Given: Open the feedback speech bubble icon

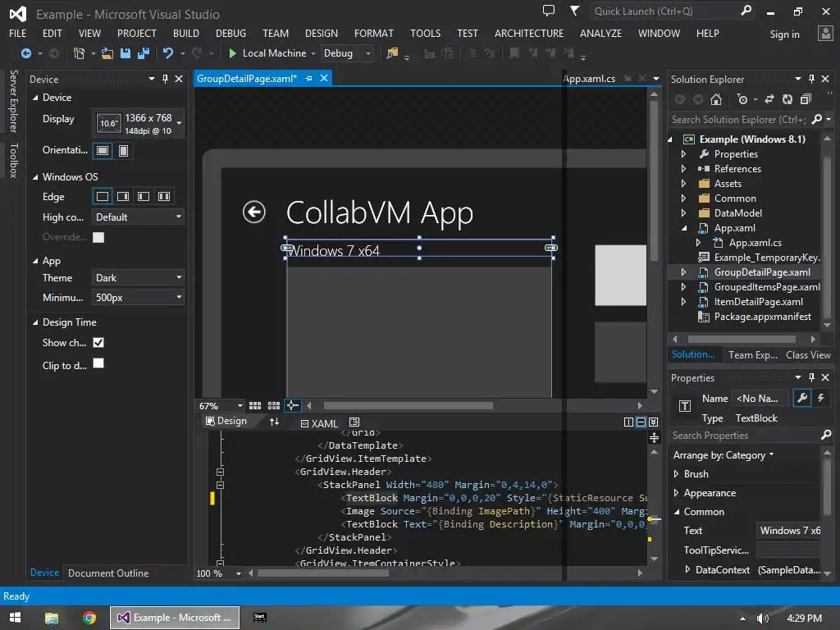Looking at the screenshot, I should 549,11.
